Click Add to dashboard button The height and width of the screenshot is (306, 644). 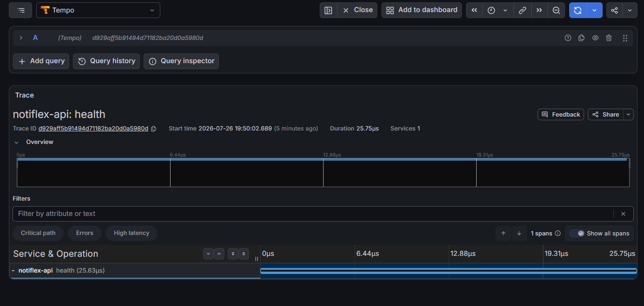421,10
